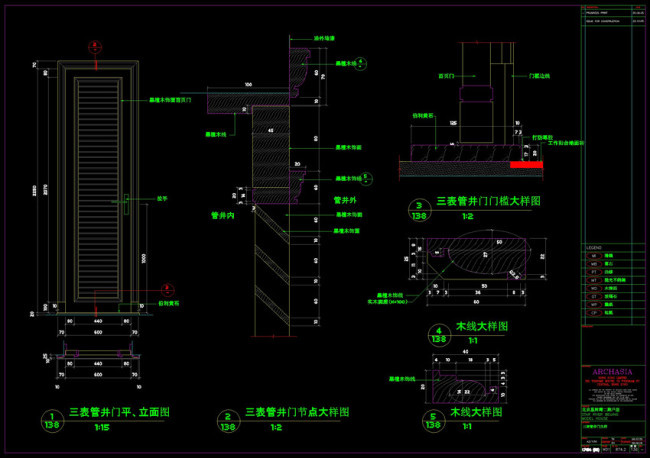Click the door handle on the elevation
Image resolution: width=650 pixels, height=458 pixels.
pos(127,203)
